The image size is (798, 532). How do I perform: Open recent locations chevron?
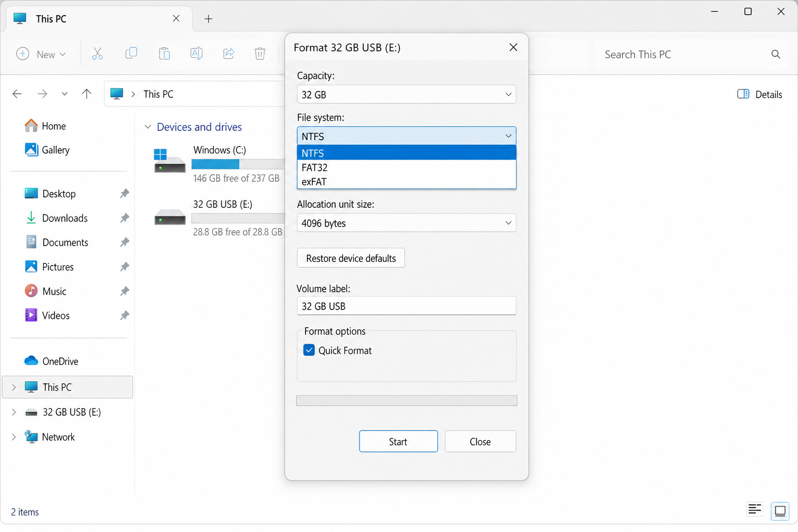64,94
